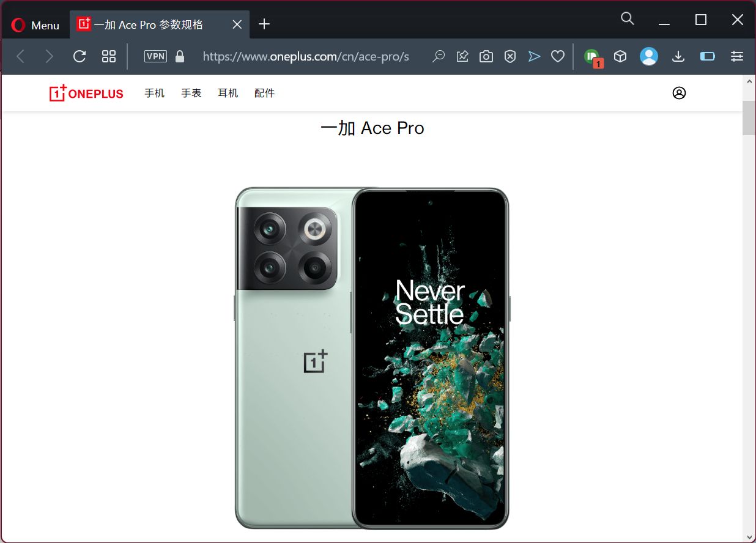756x543 pixels.
Task: Open the edit page pencil icon
Action: tap(462, 56)
